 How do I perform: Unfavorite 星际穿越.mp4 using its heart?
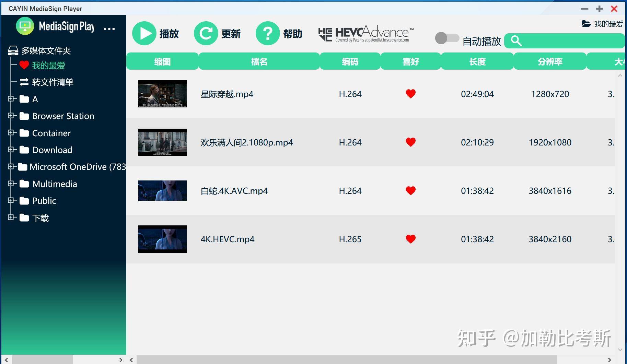411,94
